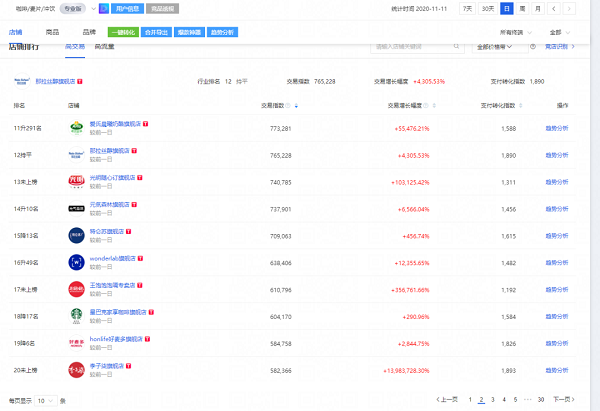Select the 周 weekly time granularity
This screenshot has width=600, height=411.
point(522,8)
